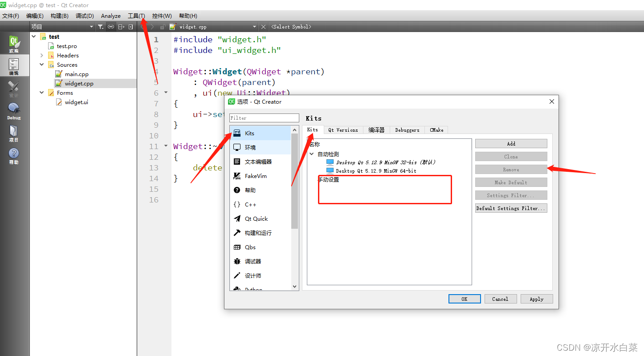The width and height of the screenshot is (644, 356).
Task: Click the options category list scrollbar down arrow
Action: click(294, 287)
